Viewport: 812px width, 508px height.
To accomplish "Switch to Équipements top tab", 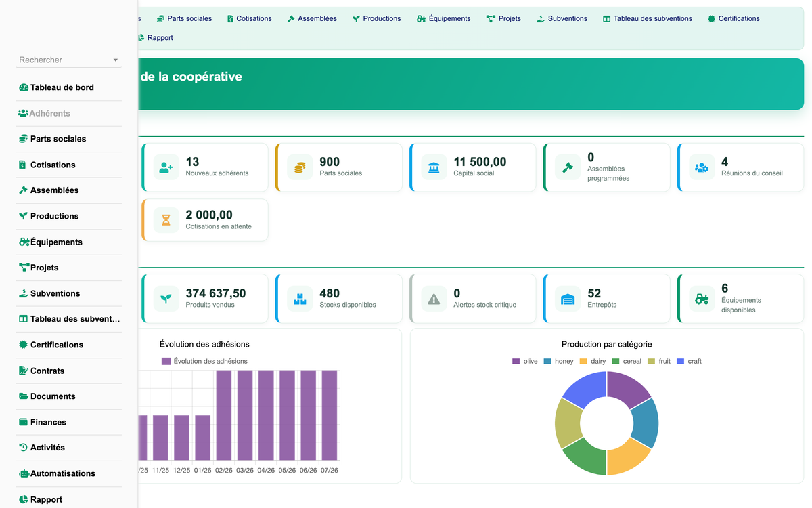I will coord(444,18).
